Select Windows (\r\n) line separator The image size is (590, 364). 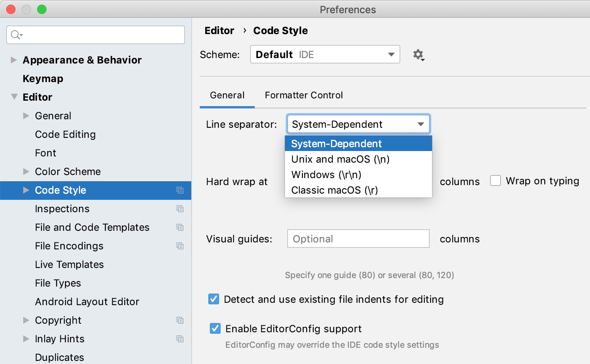pyautogui.click(x=326, y=174)
